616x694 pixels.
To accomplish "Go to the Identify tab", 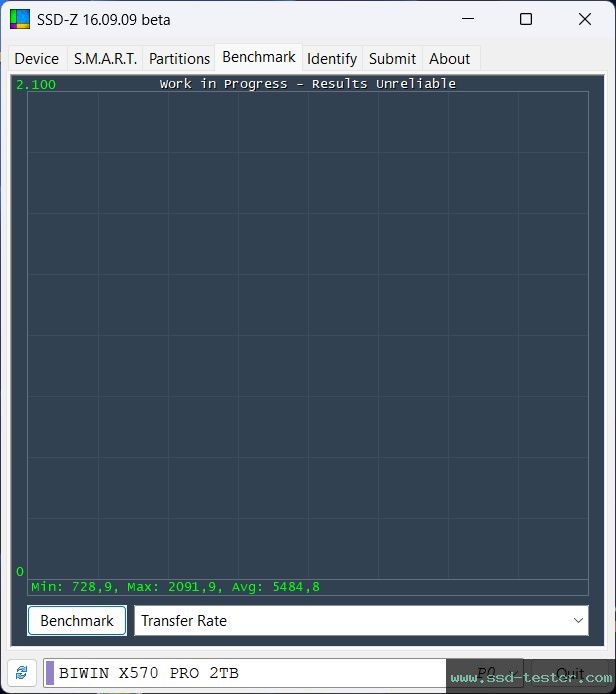I will (x=332, y=58).
